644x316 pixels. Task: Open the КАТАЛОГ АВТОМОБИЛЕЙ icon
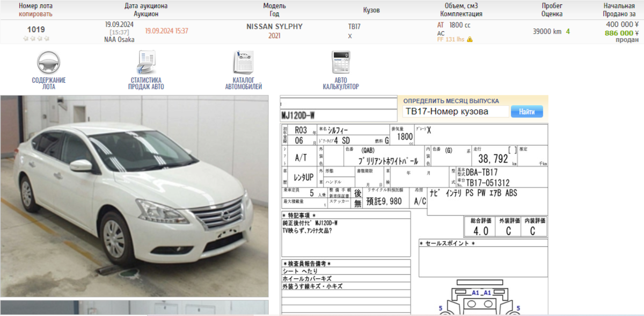(x=243, y=62)
